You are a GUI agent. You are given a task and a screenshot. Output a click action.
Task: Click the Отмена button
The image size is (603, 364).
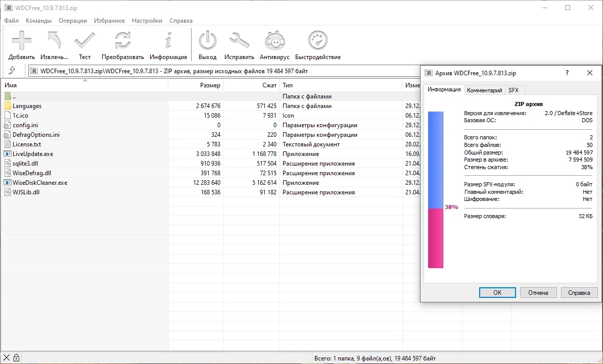pos(538,293)
